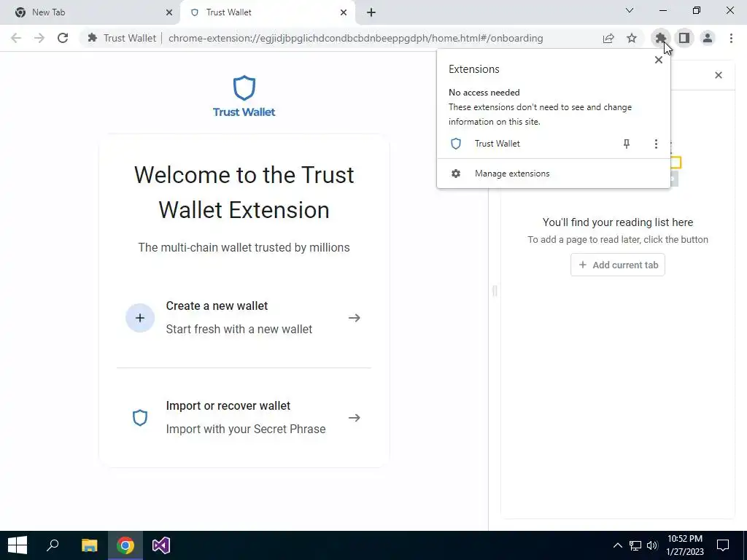Click 'You'll find your reading list here' text

(x=618, y=222)
